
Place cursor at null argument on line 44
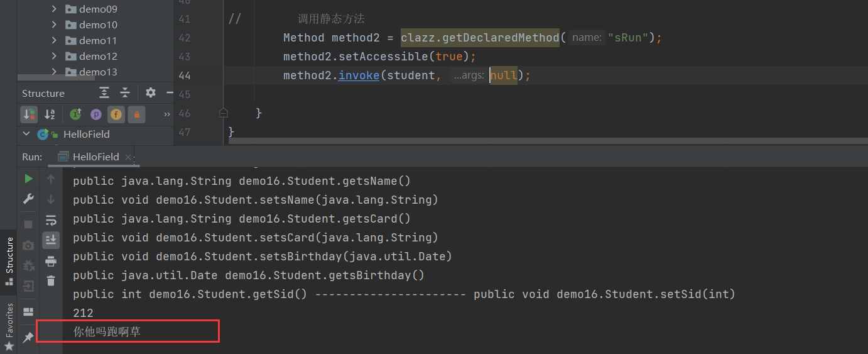pyautogui.click(x=503, y=75)
